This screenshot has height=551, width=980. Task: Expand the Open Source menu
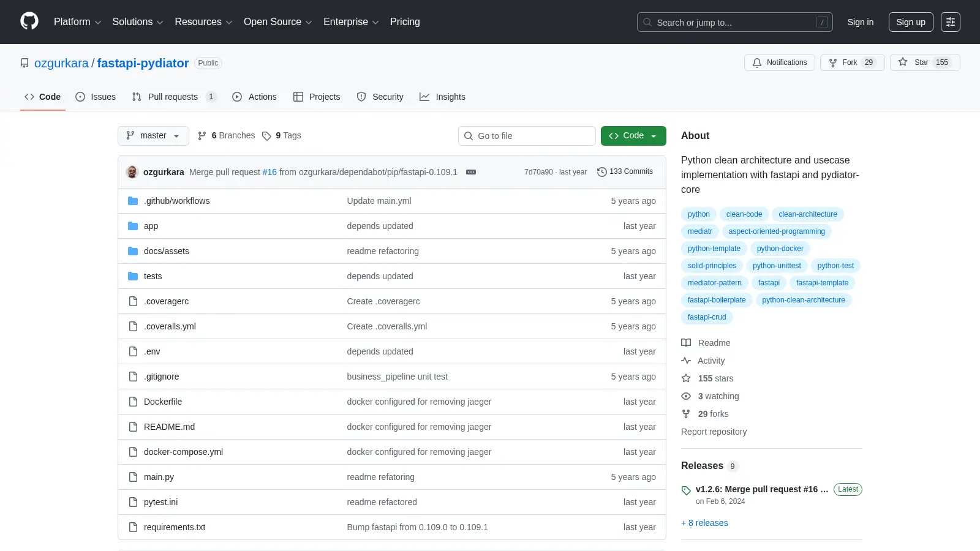click(278, 22)
